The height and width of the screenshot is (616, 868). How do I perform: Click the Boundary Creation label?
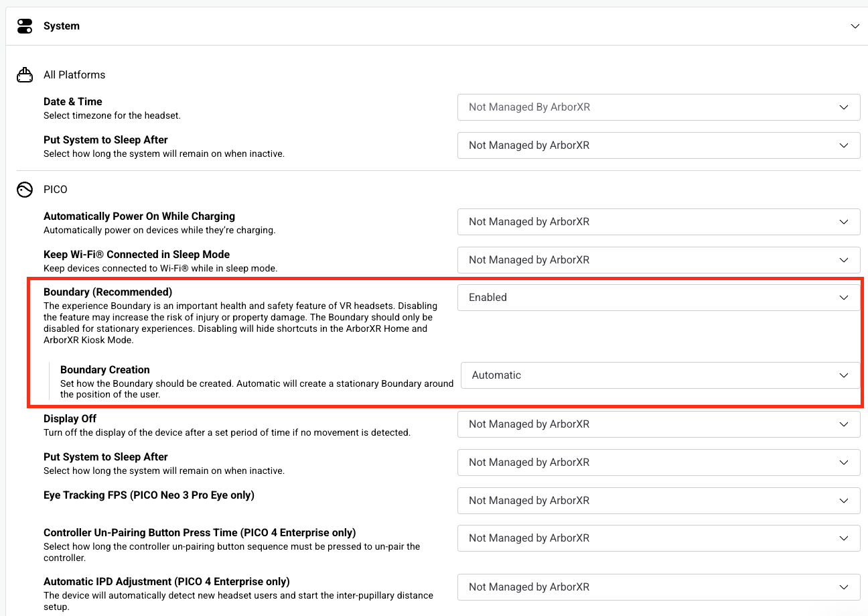pyautogui.click(x=105, y=370)
